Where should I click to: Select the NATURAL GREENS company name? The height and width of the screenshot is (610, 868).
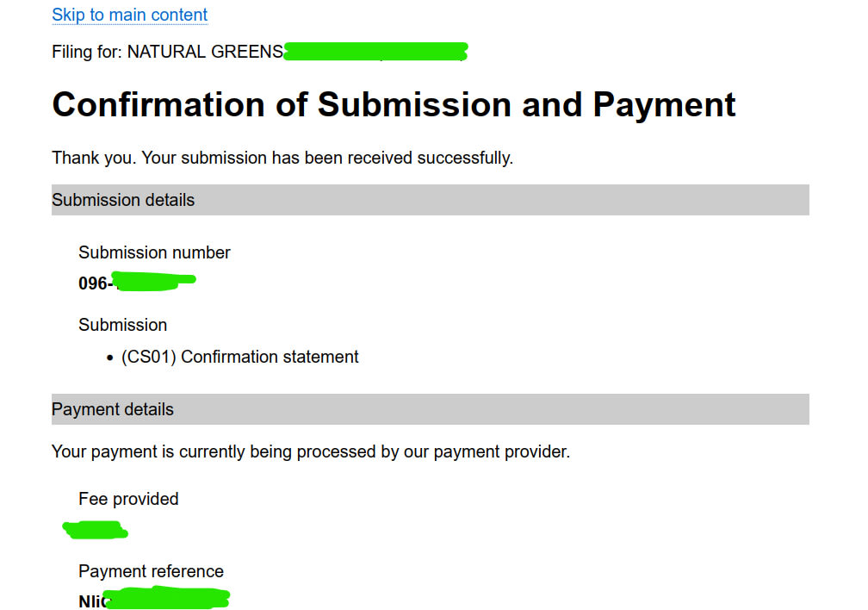(205, 52)
